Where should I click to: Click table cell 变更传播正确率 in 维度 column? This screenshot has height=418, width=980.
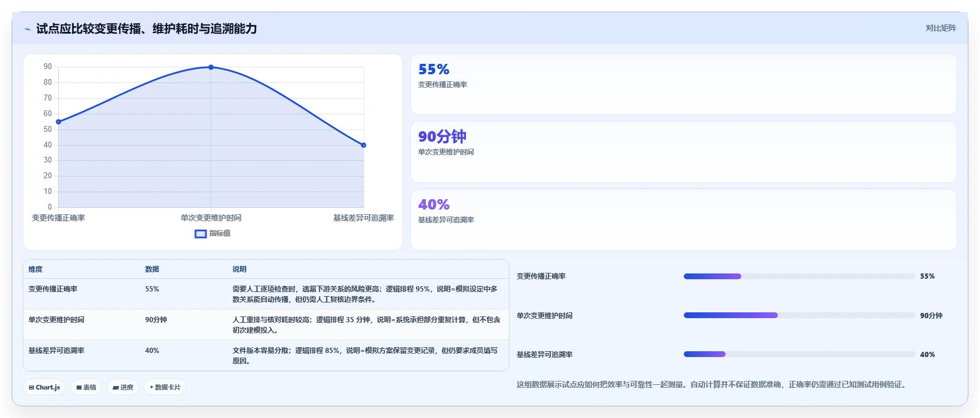[53, 289]
